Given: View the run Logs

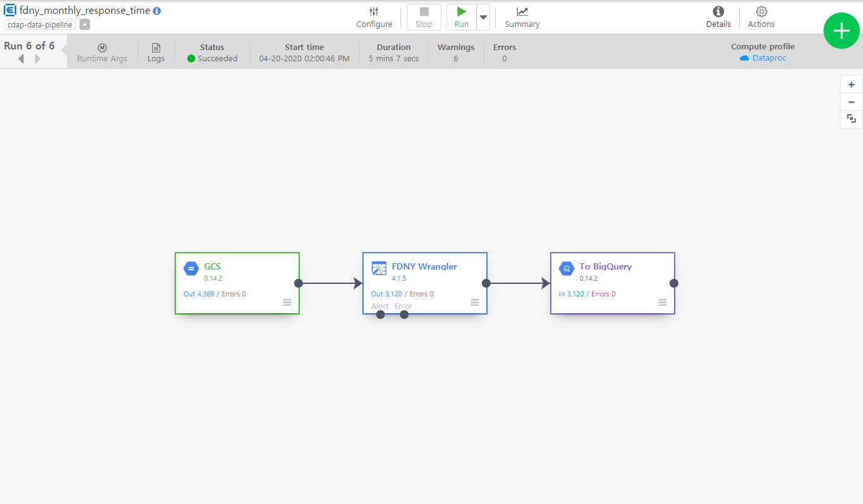Looking at the screenshot, I should pos(156,53).
